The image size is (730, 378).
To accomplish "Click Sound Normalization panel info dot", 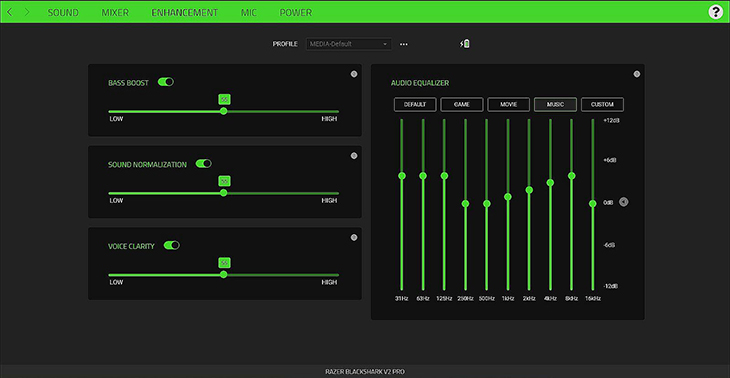I will click(354, 155).
